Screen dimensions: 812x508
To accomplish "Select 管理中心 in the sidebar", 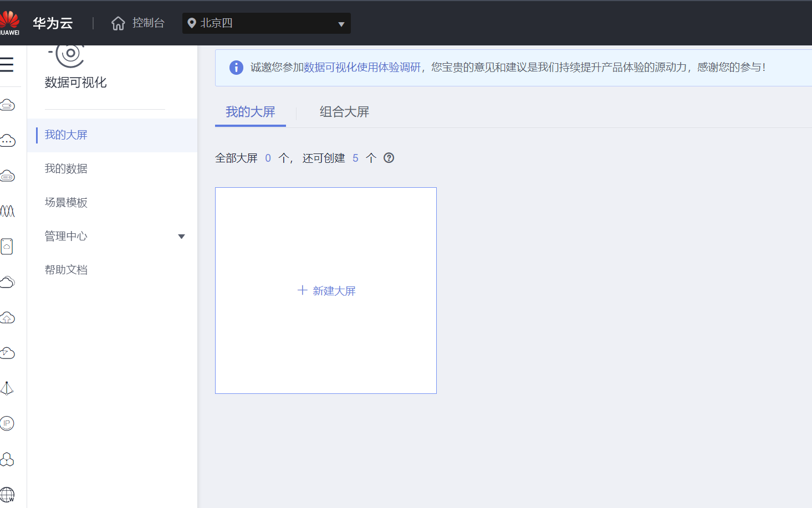I will point(112,237).
